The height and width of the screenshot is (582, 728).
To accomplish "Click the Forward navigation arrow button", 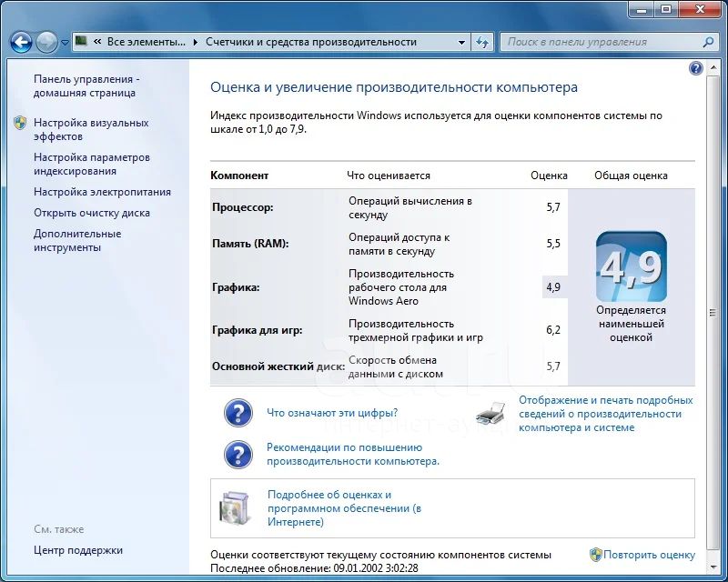I will click(46, 42).
